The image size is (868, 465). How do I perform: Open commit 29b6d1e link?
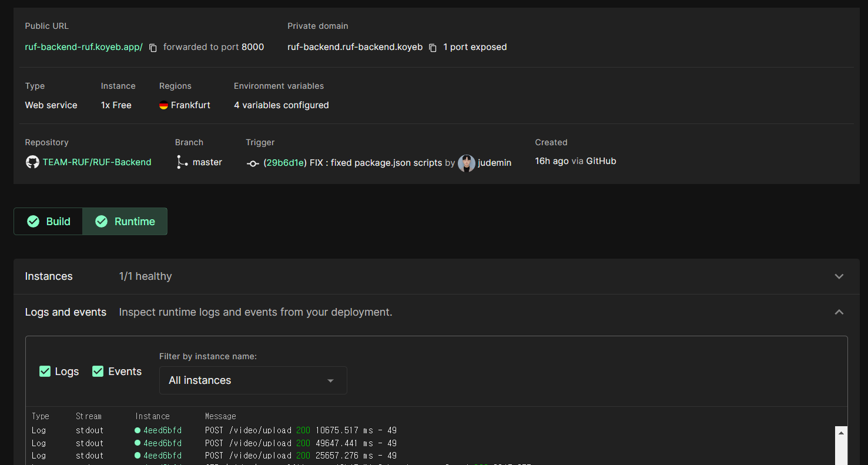click(x=285, y=163)
